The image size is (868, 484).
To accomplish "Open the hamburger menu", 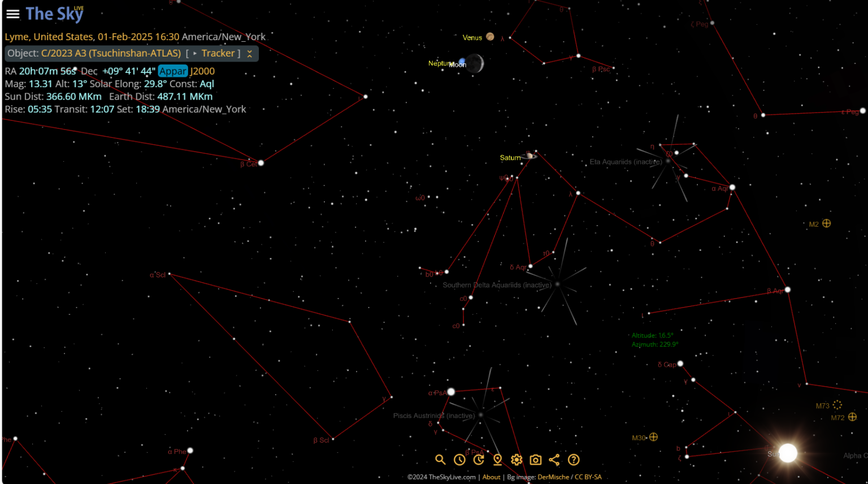I will pyautogui.click(x=12, y=14).
